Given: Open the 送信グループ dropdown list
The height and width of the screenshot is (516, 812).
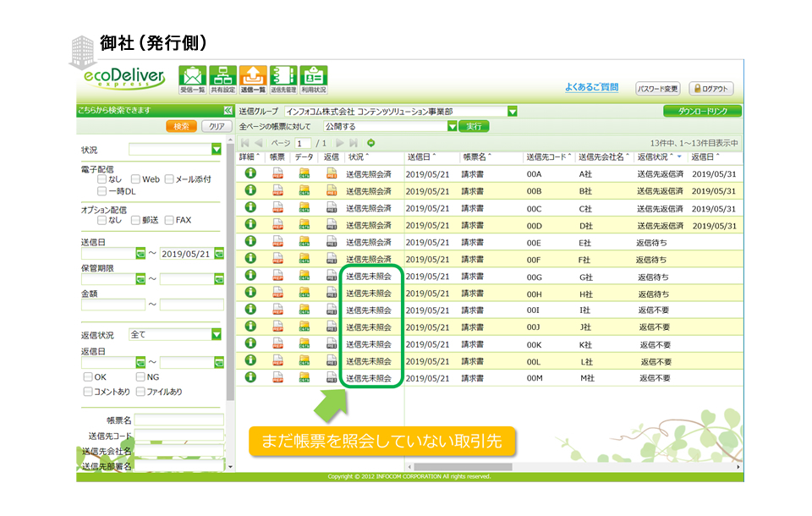Looking at the screenshot, I should (512, 111).
